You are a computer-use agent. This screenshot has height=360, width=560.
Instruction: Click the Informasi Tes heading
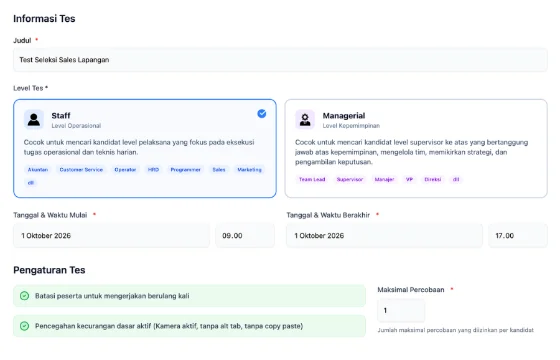(x=44, y=19)
